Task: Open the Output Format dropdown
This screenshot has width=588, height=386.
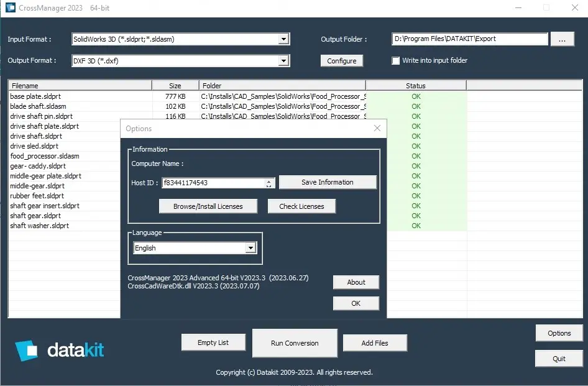Action: 284,61
